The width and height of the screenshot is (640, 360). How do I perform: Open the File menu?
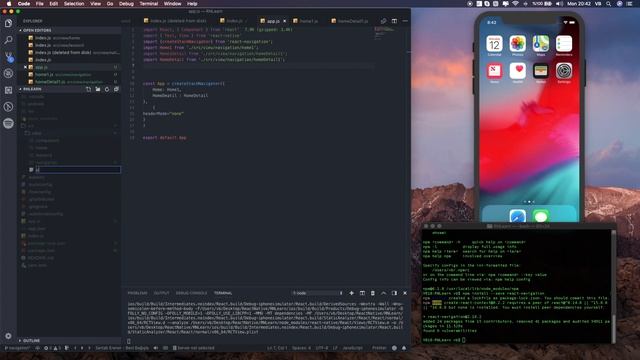click(x=40, y=4)
